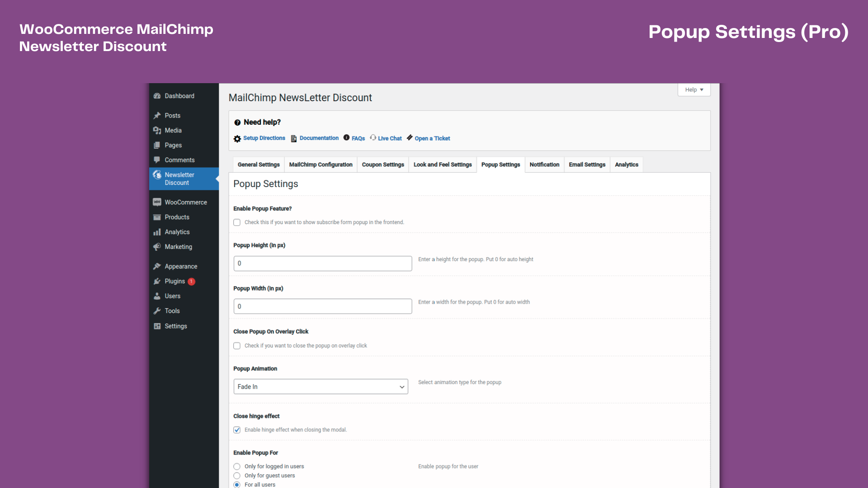Go to the Notification tab
868x488 pixels.
coord(544,164)
